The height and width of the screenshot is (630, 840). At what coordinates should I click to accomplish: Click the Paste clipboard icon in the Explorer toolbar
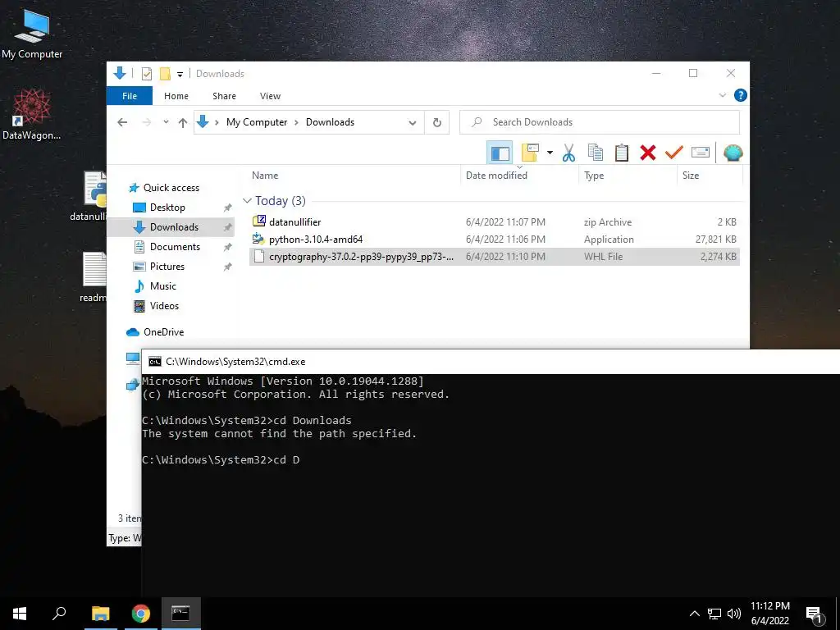(622, 153)
